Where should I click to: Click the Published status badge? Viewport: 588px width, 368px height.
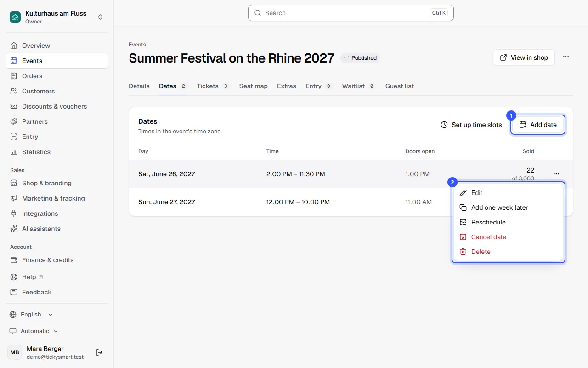[x=360, y=58]
